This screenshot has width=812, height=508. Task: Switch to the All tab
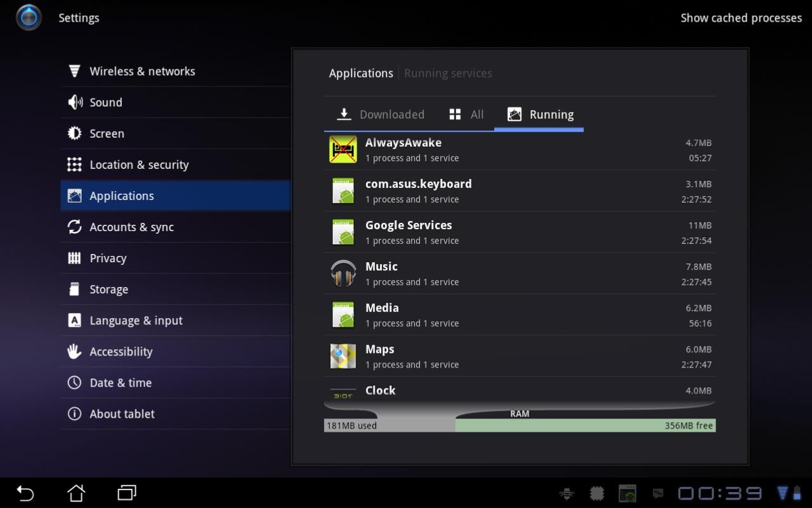click(x=466, y=114)
